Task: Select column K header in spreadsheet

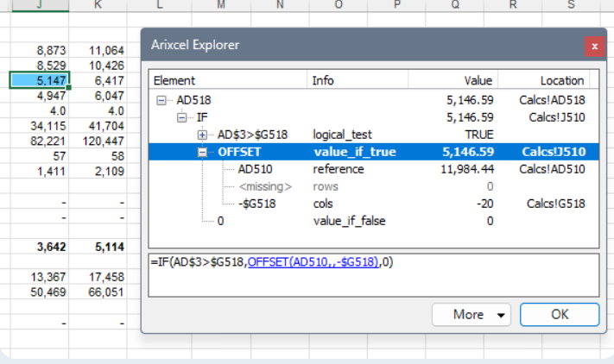Action: pyautogui.click(x=98, y=6)
